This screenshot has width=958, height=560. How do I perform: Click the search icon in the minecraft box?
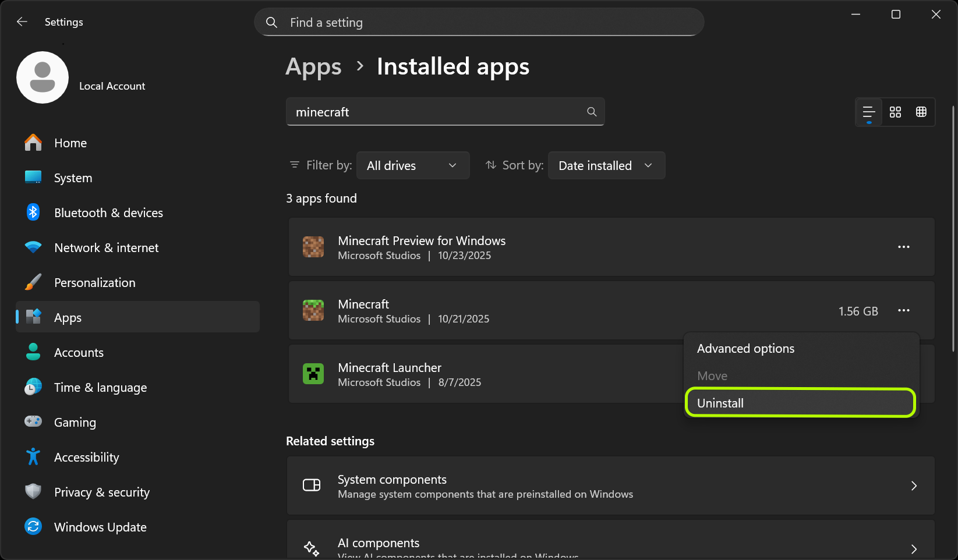tap(592, 111)
